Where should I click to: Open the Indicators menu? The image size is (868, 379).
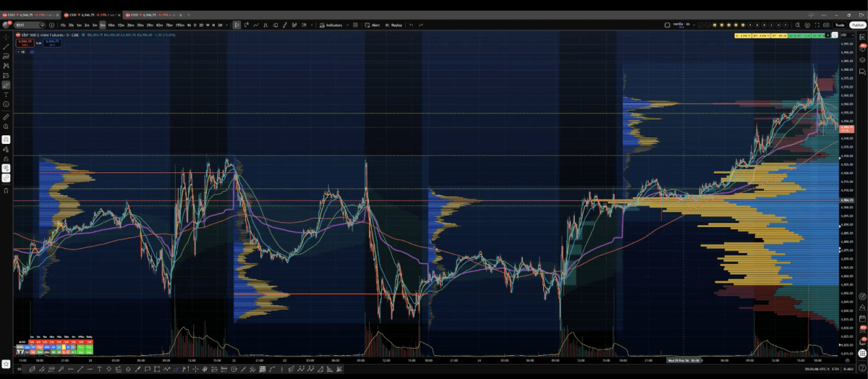click(x=333, y=25)
